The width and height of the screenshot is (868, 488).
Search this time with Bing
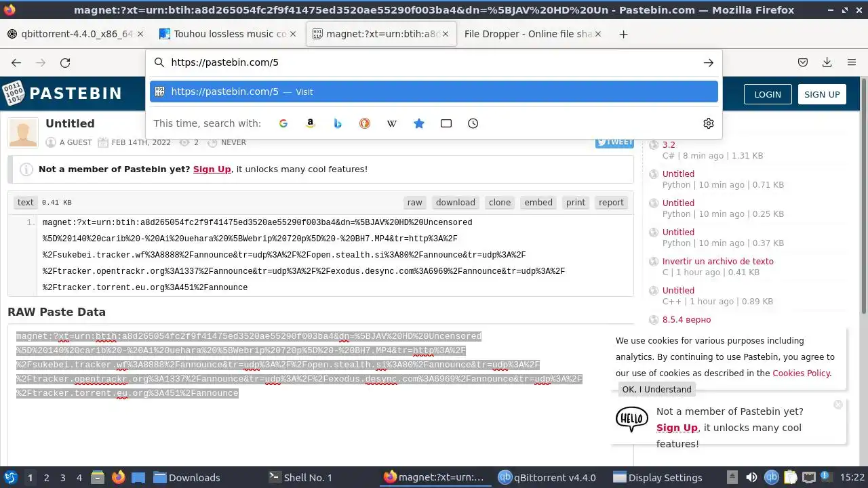pos(338,123)
